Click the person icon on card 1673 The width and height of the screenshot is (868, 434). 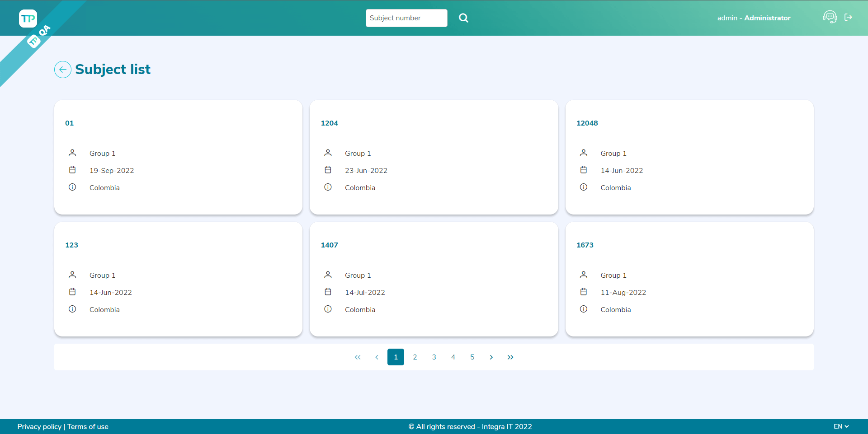[584, 275]
